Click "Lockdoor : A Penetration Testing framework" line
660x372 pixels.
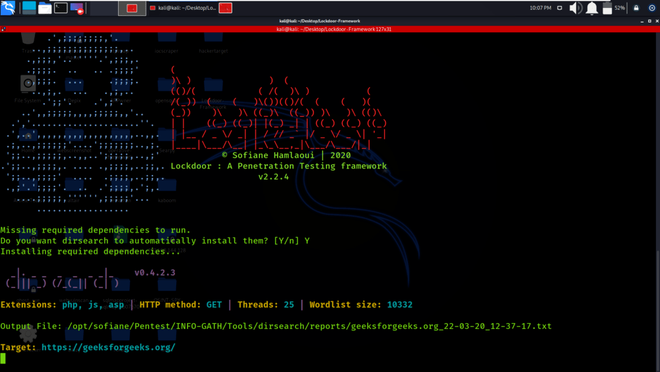pyautogui.click(x=279, y=166)
